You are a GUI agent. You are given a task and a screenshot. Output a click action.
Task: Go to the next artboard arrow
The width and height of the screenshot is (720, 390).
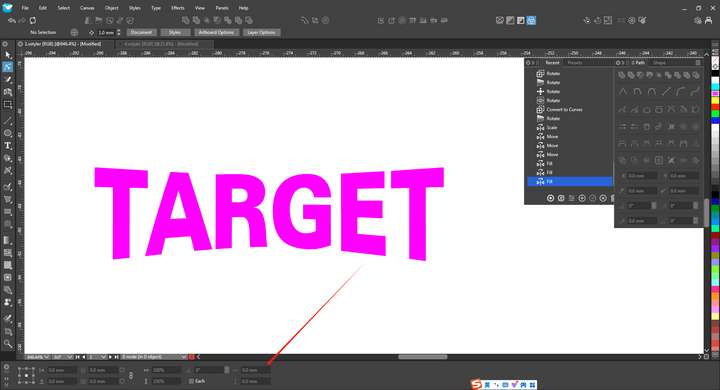(111, 357)
